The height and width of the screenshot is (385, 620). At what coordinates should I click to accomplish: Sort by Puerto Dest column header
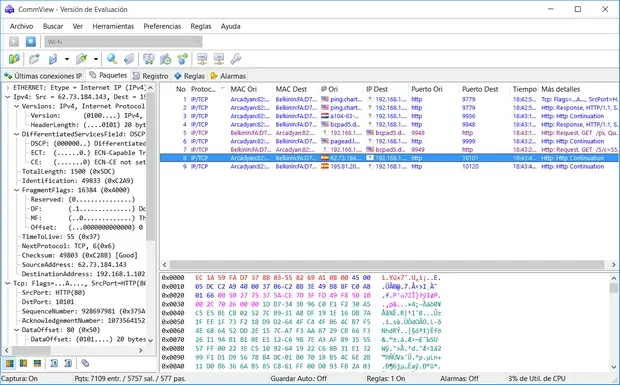click(x=484, y=89)
